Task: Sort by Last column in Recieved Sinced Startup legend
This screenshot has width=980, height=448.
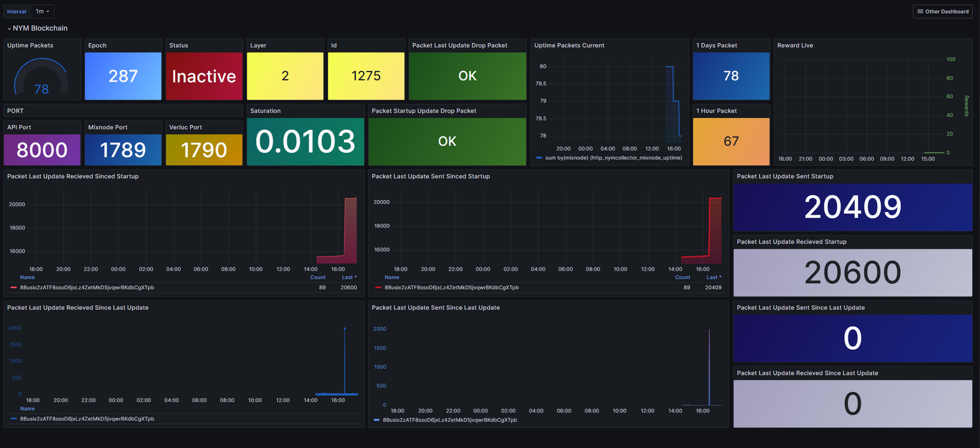Action: tap(349, 277)
